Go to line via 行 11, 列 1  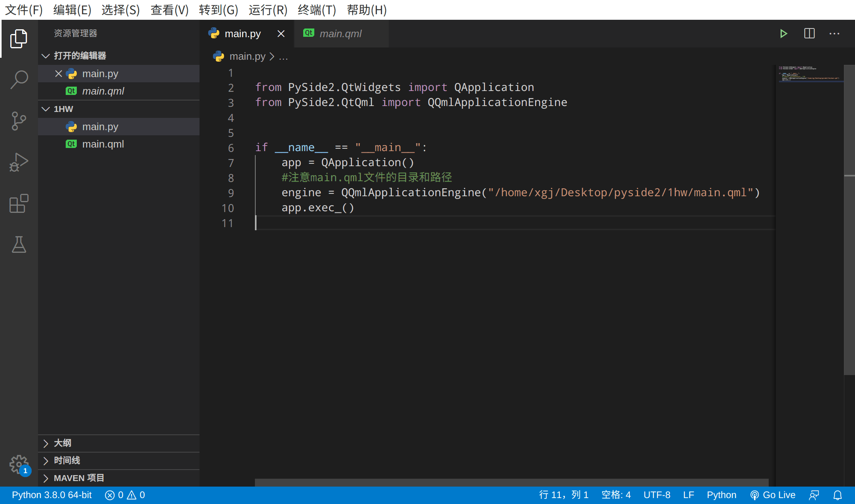pos(564,495)
